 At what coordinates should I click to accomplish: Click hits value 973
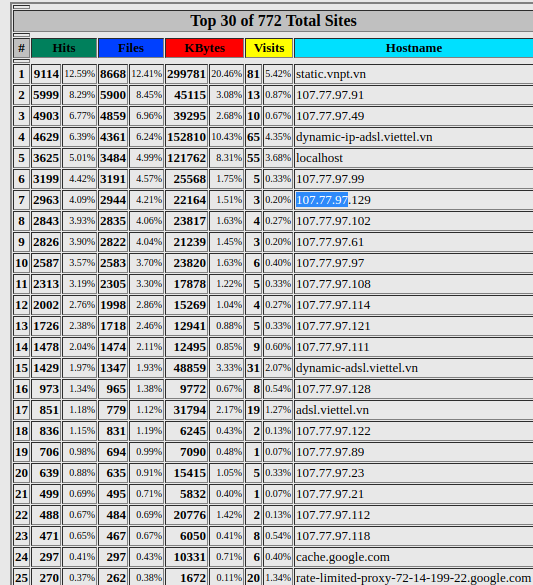pos(49,389)
